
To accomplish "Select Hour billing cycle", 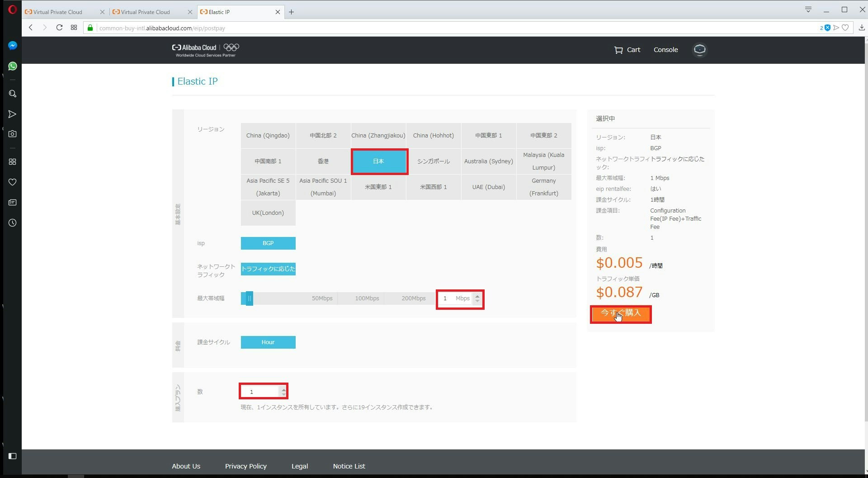I will pos(268,342).
